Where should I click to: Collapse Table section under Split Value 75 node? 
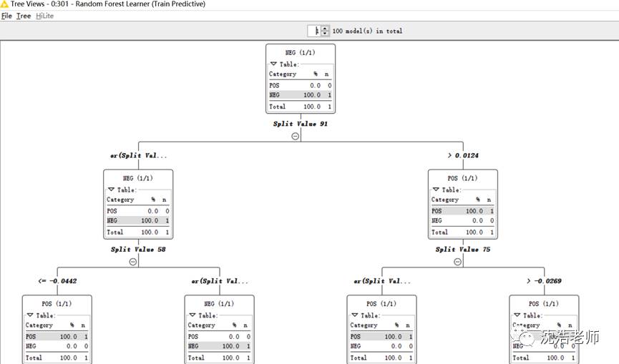(x=436, y=190)
